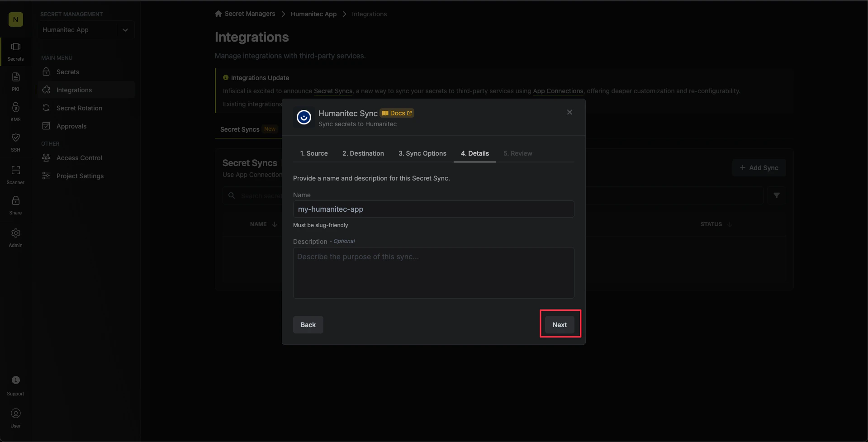Click the home icon in breadcrumb

point(218,14)
